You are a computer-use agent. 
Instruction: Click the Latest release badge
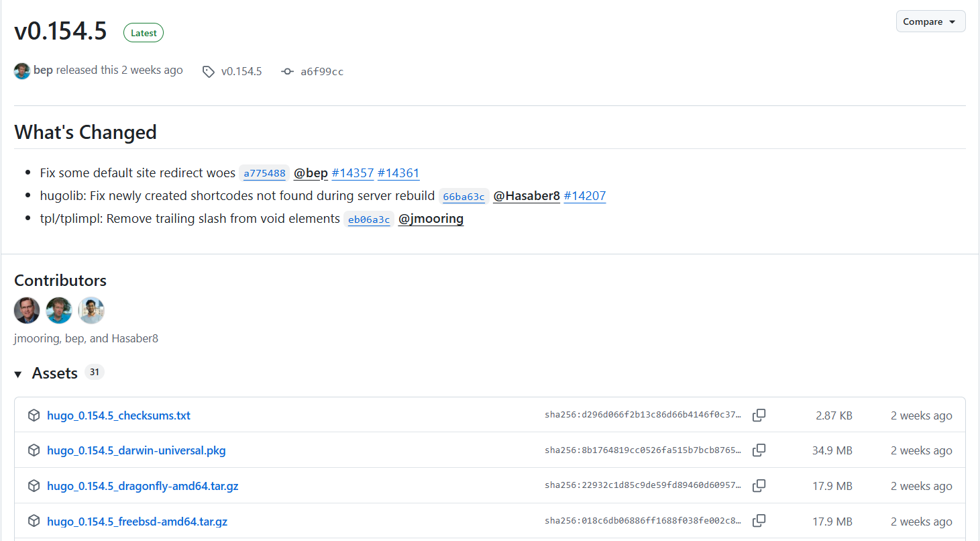point(144,33)
